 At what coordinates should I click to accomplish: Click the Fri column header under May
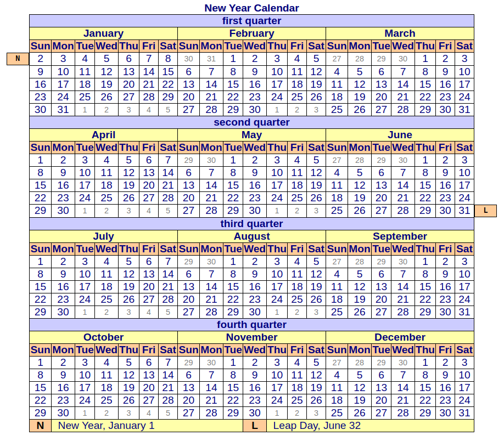(297, 148)
